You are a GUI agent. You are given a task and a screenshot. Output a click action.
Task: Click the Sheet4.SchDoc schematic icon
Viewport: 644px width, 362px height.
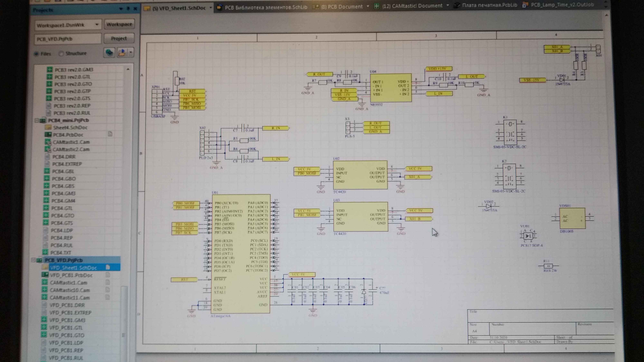pos(48,127)
